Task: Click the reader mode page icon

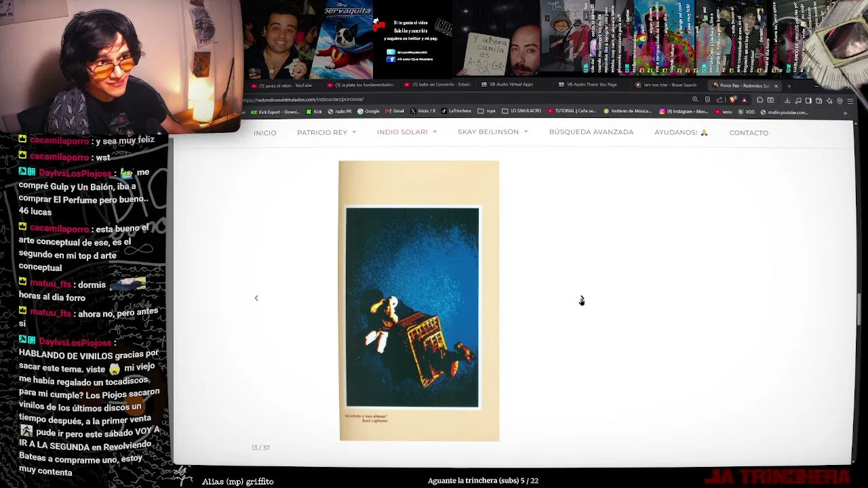Action: point(707,100)
